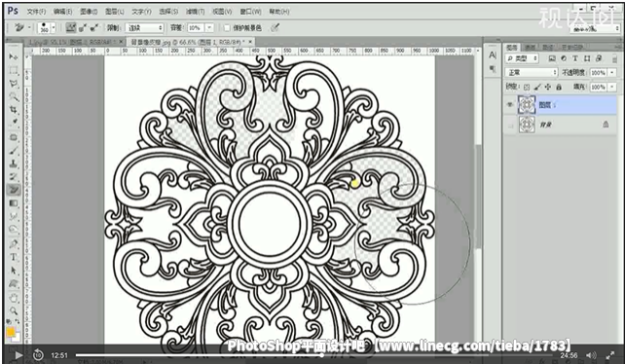Screen dimensions: 625x364
Task: Select the Move tool in toolbox
Action: [x=14, y=57]
